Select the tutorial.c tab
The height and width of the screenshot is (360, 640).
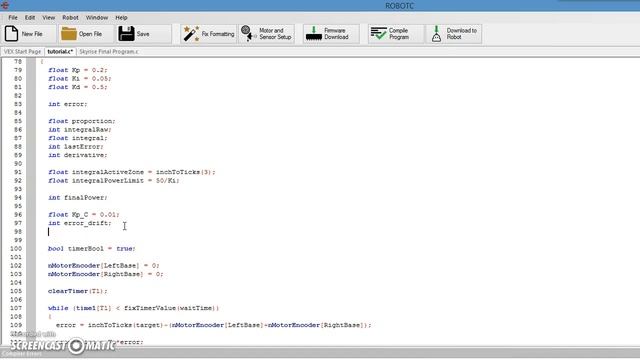tap(60, 52)
